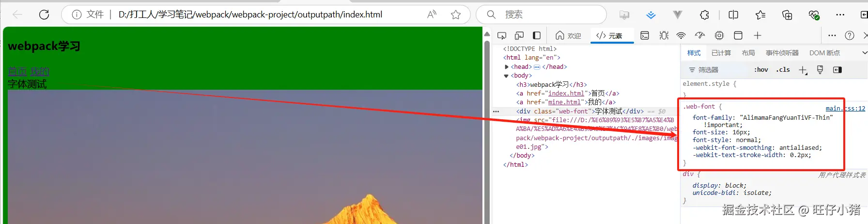Add this page to favorites with the star icon
The height and width of the screenshot is (224, 868).
tap(456, 15)
